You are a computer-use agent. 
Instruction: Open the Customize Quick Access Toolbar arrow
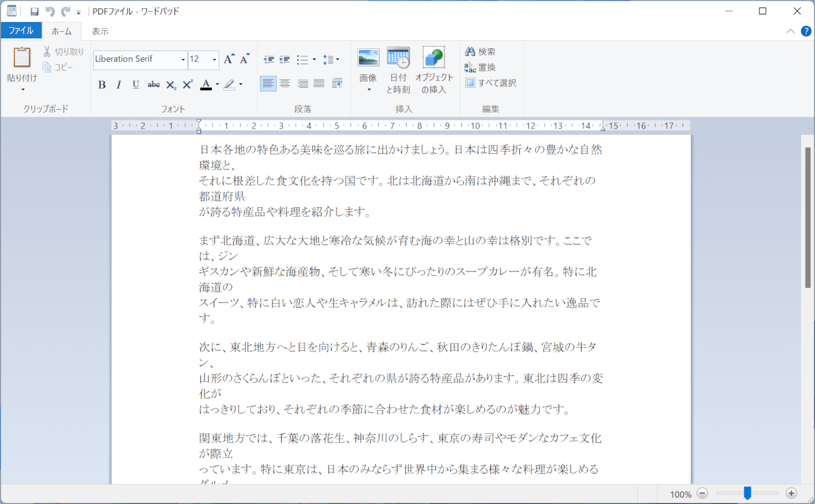pyautogui.click(x=79, y=12)
